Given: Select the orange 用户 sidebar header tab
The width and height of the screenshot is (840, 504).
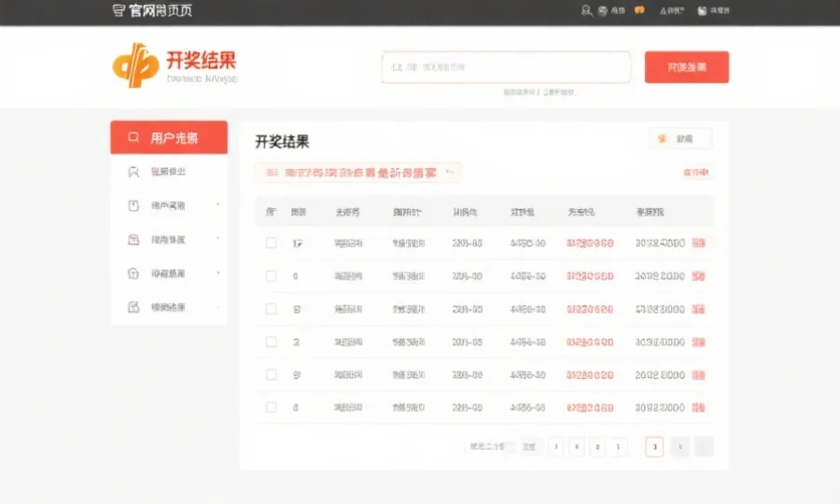Looking at the screenshot, I should 169,137.
